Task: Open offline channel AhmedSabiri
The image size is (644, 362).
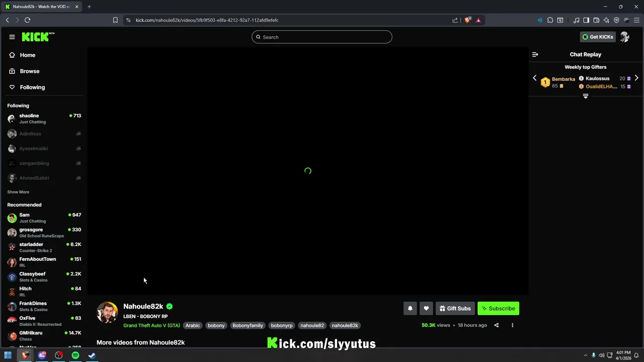Action: coord(44,178)
